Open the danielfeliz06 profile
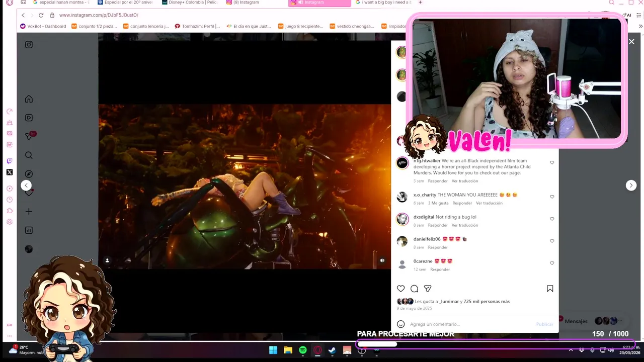The height and width of the screenshot is (362, 644). pos(427,239)
